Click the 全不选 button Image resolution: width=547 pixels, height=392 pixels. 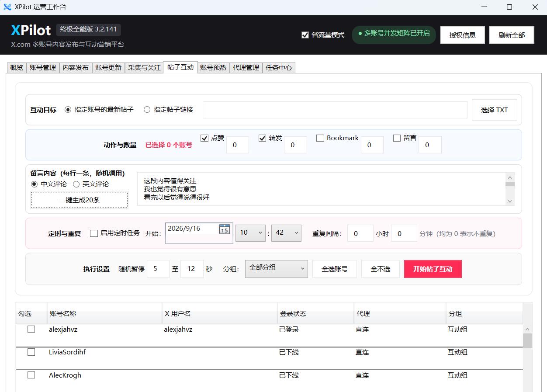pos(381,269)
